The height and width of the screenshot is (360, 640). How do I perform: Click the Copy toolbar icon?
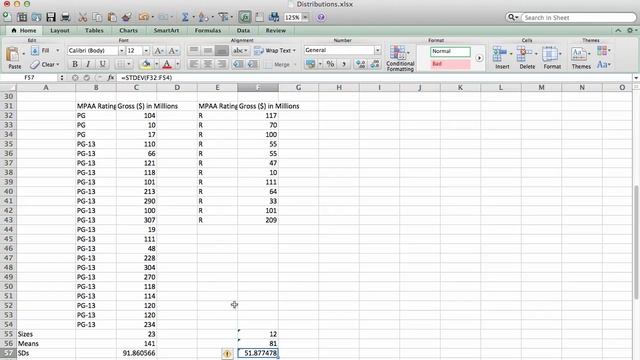point(97,17)
